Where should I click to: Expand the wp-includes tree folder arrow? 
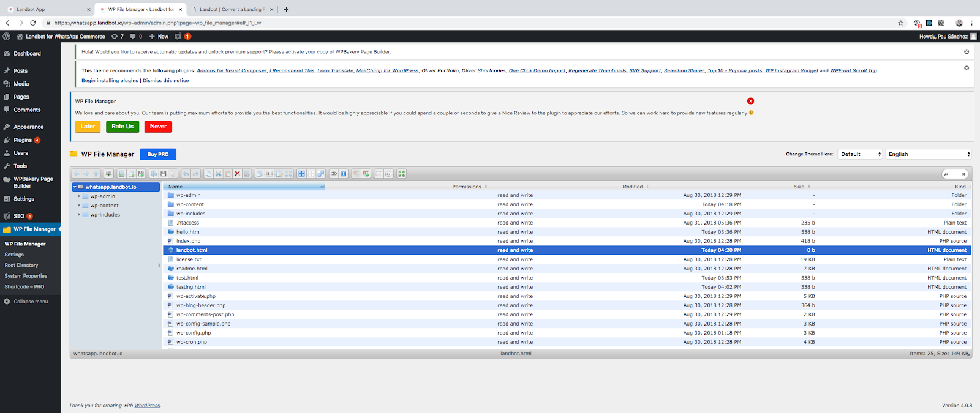[x=79, y=215]
